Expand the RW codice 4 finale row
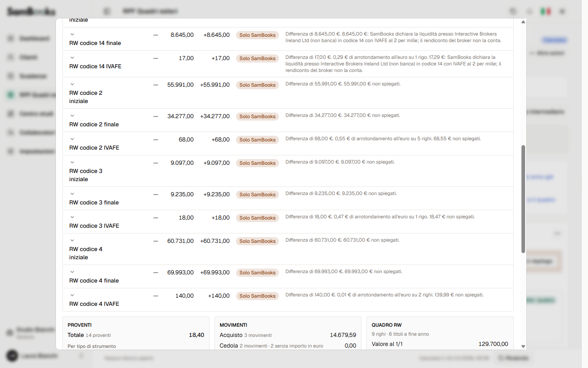The image size is (588, 368). tap(72, 272)
